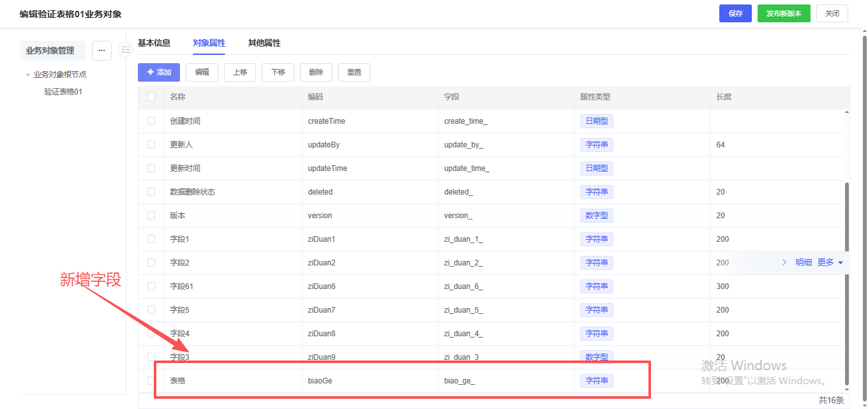Click the 数字型 type tag in the 版本 row

[x=596, y=216]
